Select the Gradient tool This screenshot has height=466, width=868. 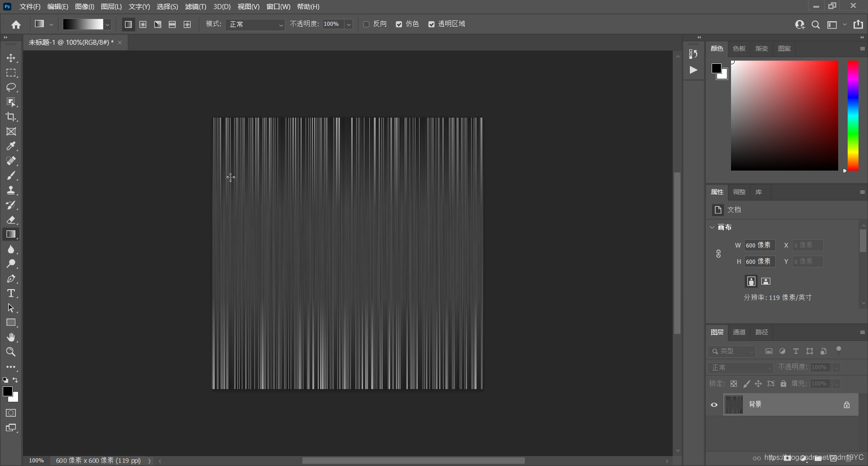11,234
